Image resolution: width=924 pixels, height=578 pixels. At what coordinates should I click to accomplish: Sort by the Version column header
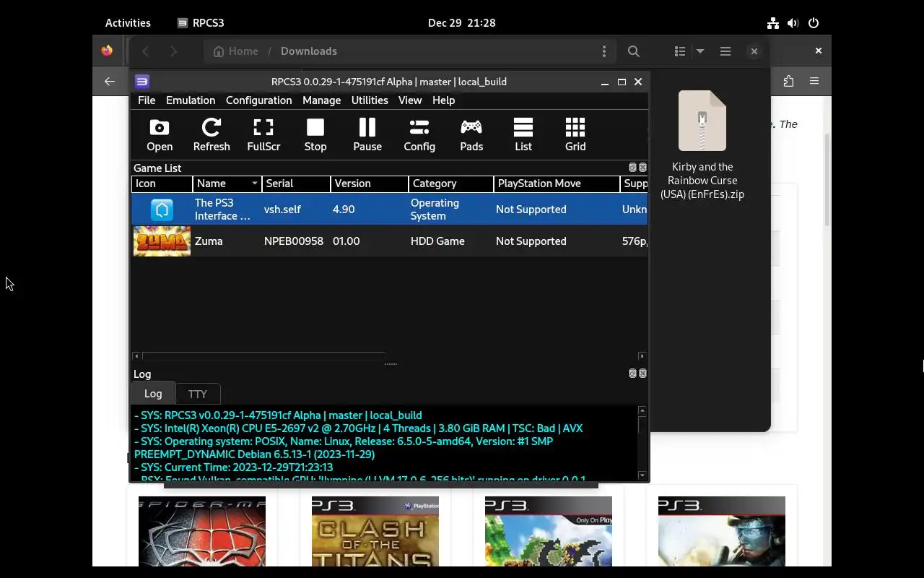pos(370,184)
